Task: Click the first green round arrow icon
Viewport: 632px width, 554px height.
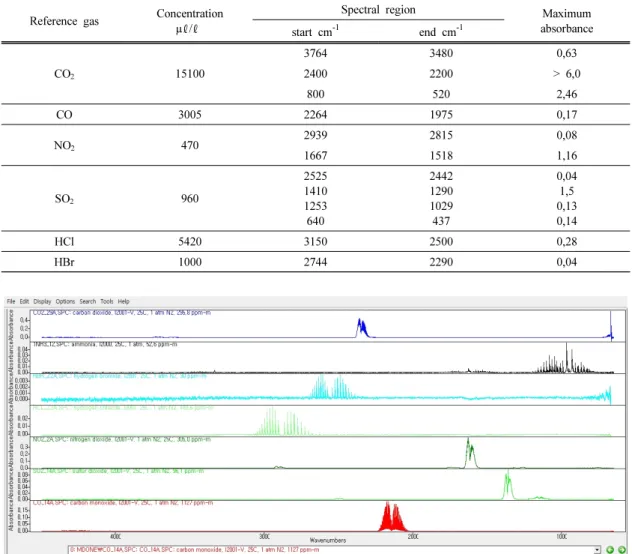Action: click(610, 550)
